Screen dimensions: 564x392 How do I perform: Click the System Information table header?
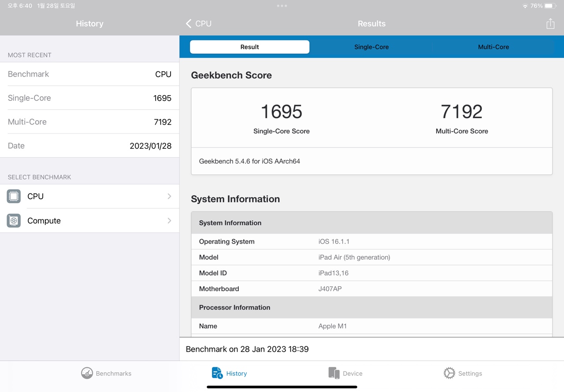tap(371, 223)
